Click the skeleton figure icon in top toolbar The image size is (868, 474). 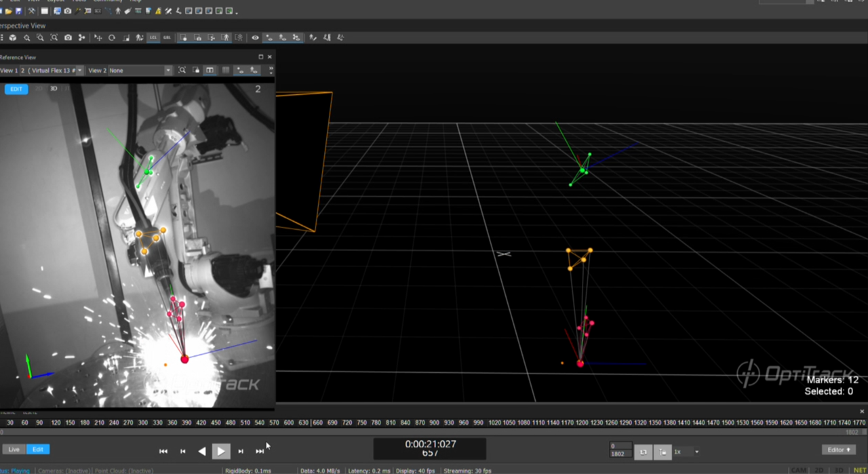click(118, 12)
